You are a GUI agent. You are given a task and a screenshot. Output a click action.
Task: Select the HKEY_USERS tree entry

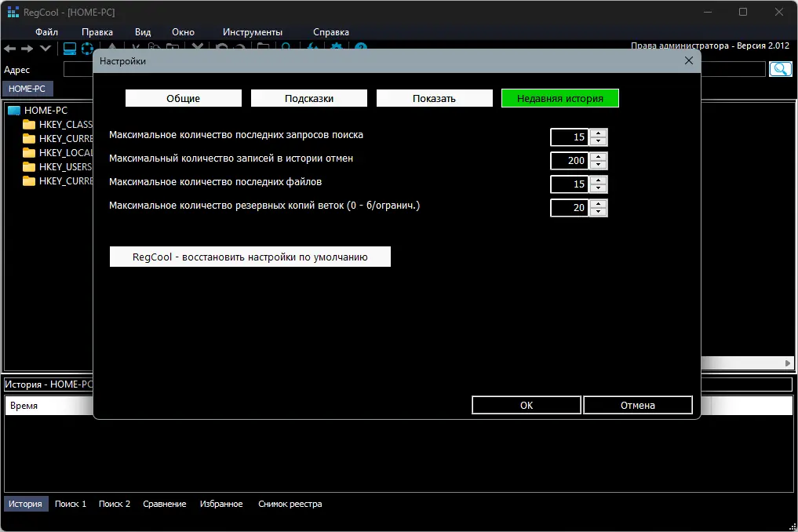tap(66, 167)
